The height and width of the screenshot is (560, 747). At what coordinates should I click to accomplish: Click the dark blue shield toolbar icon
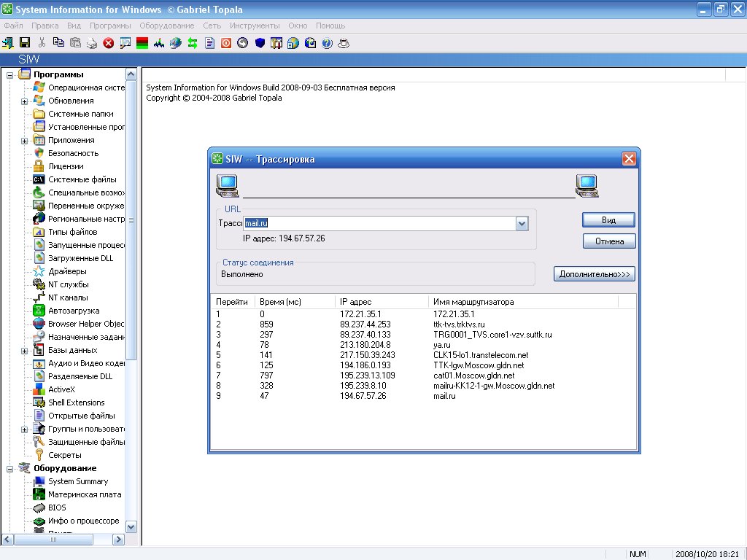tap(260, 43)
